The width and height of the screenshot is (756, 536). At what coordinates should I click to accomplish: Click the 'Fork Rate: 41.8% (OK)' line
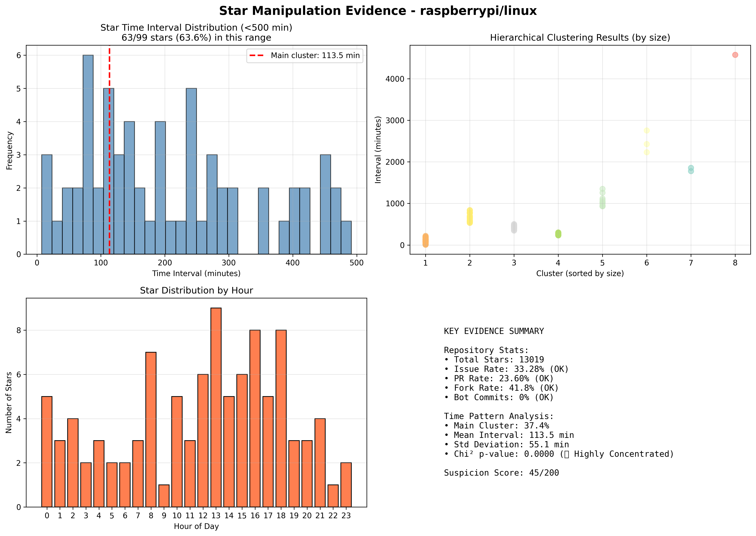point(501,388)
